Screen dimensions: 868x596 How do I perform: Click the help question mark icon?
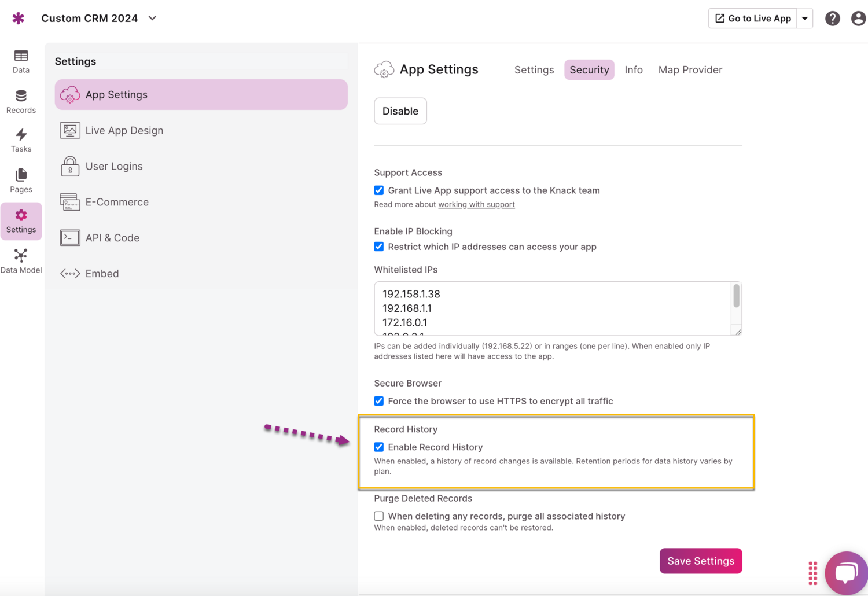click(x=832, y=19)
